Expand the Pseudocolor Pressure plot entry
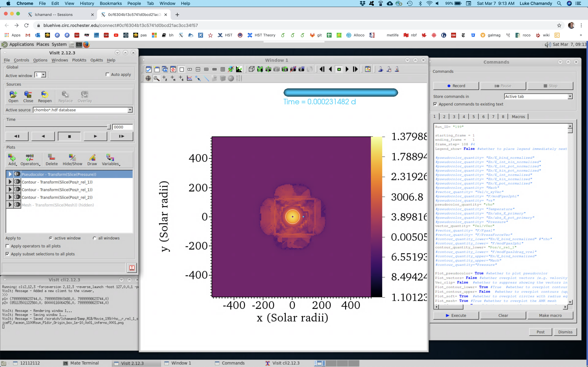Viewport: 588px width, 367px height. tap(10, 174)
